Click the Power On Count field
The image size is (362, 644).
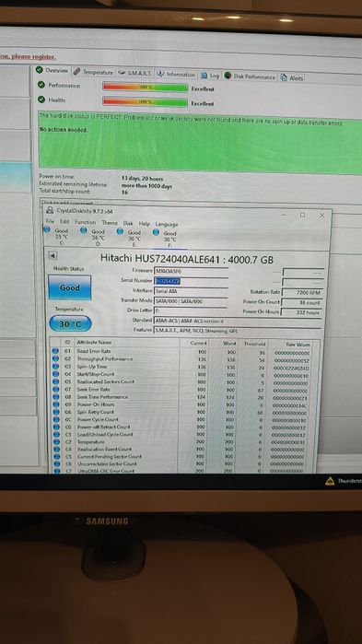302,303
